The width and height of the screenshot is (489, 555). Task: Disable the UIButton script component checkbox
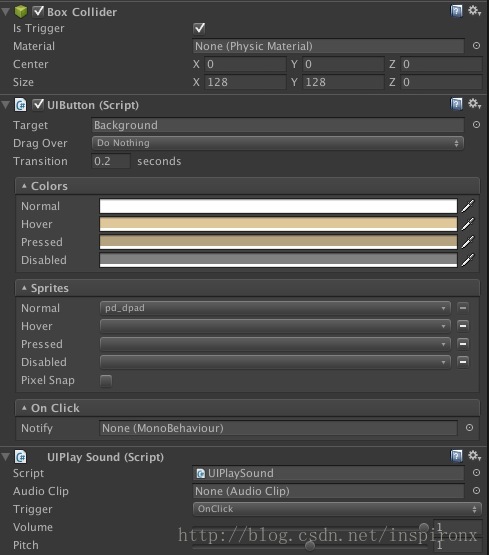38,104
